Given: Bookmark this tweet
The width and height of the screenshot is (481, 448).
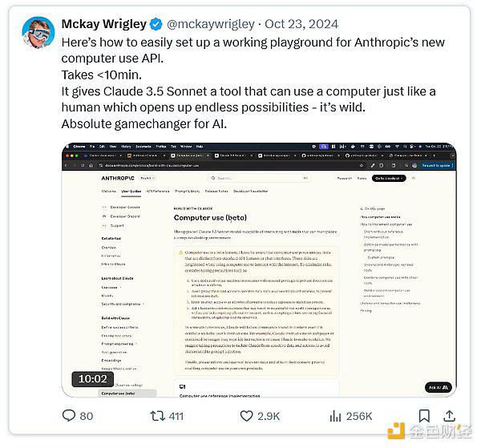Looking at the screenshot, I should tap(424, 416).
